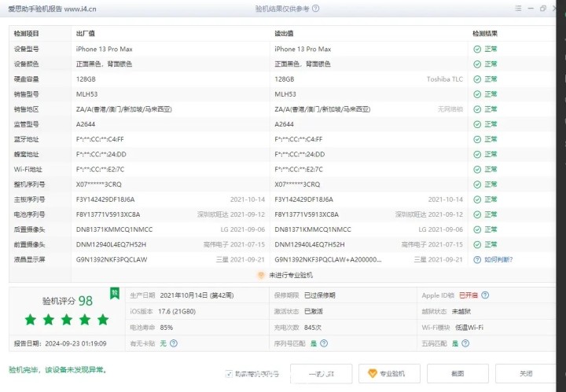The height and width of the screenshot is (392, 566).
Task: Click the green check icon in Wi-Fi地址 row
Action: coord(477,170)
